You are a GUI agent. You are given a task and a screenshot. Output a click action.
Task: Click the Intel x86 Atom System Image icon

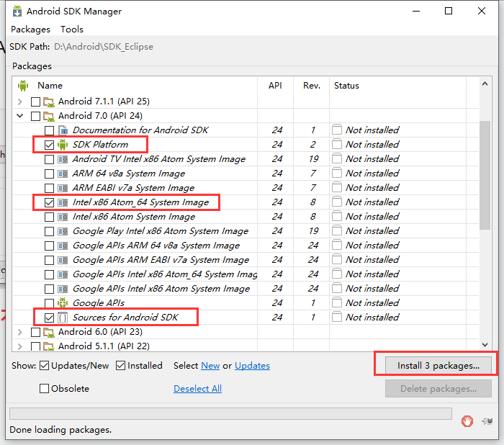pos(63,217)
